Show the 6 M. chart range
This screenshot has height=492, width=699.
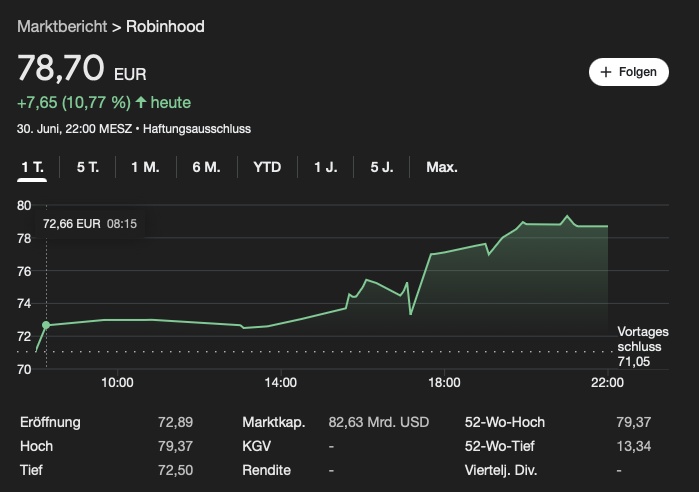coord(206,167)
